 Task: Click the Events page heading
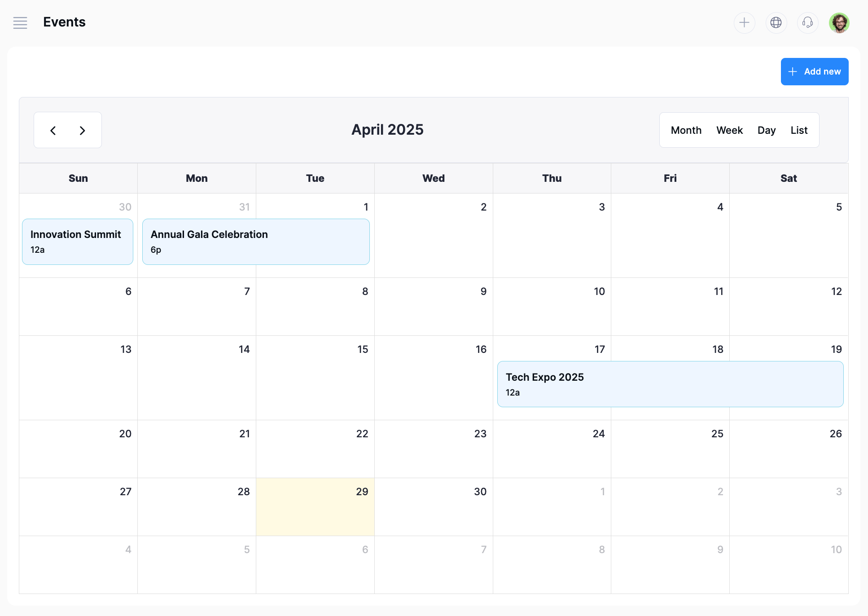point(64,22)
